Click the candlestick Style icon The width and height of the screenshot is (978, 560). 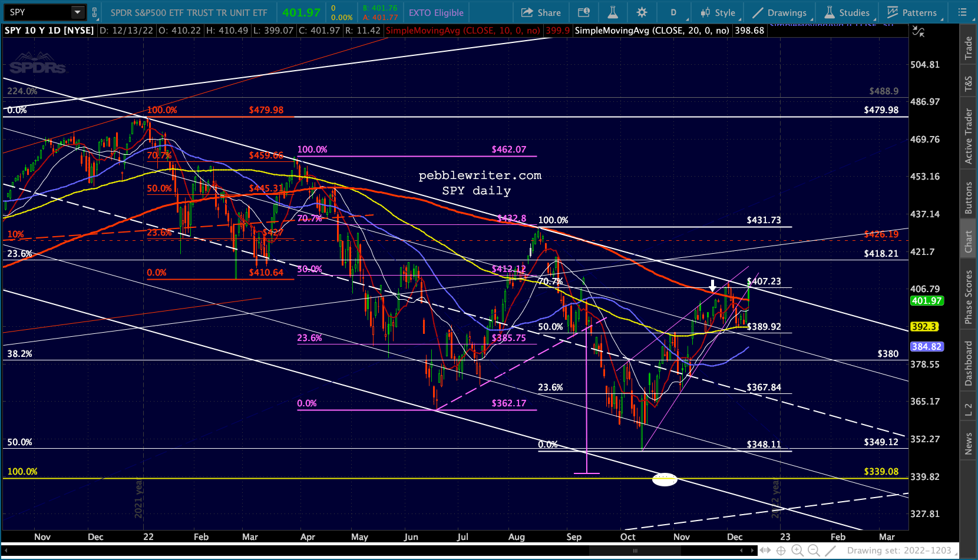coord(705,12)
